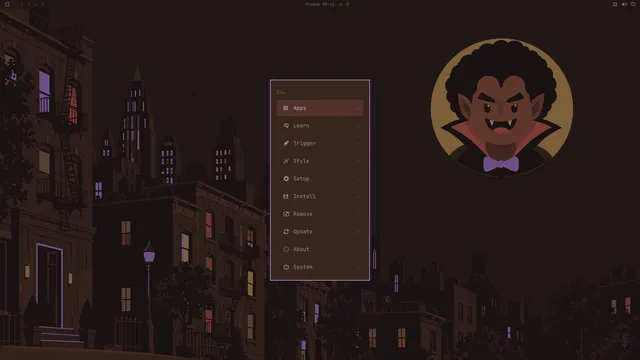Click the Update refresh icon
The image size is (640, 360).
pyautogui.click(x=286, y=231)
